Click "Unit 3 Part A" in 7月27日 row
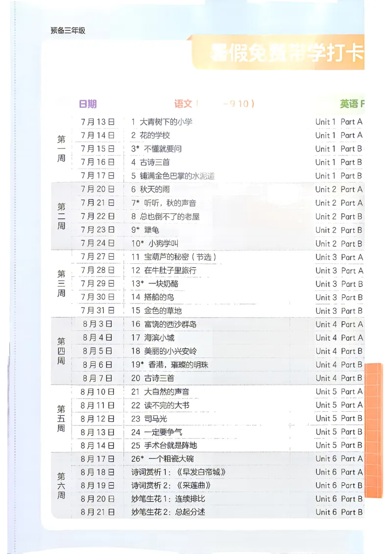This screenshot has height=554, width=392. [340, 257]
